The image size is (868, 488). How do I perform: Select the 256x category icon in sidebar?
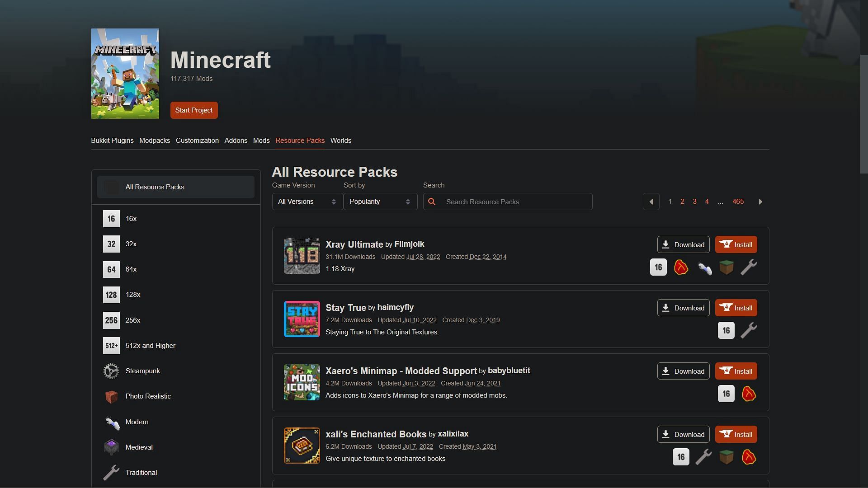click(x=111, y=320)
